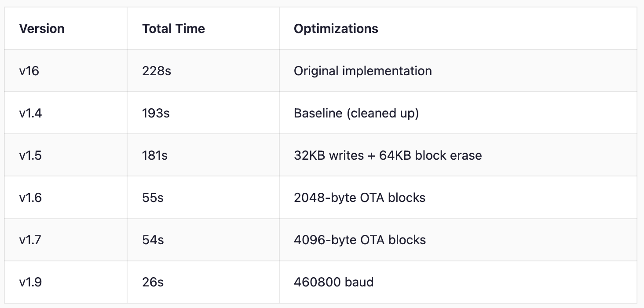Select the 460800 baud cell
The height and width of the screenshot is (308, 644).
click(333, 282)
